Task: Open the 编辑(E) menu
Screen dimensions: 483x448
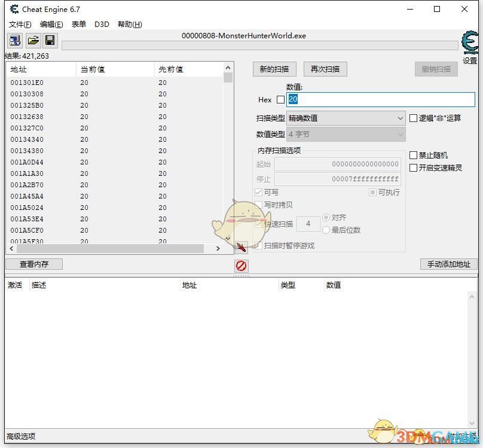Action: [x=51, y=25]
